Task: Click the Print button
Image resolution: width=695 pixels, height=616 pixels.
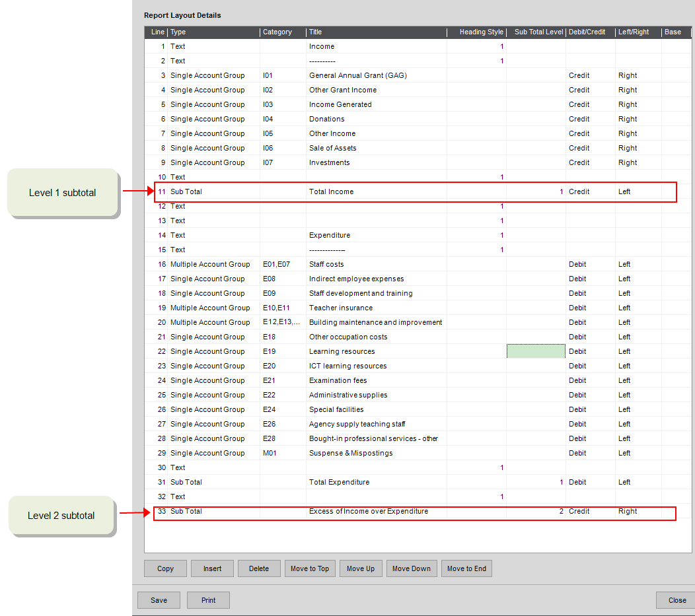Action: 208,599
